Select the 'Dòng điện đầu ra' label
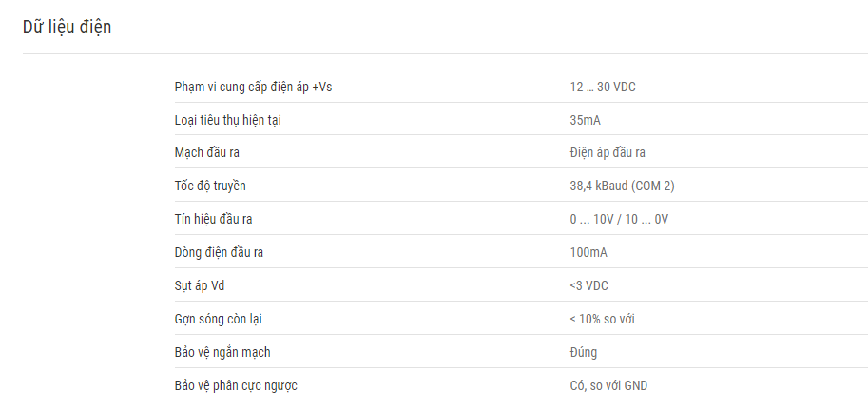The width and height of the screenshot is (868, 411). pyautogui.click(x=219, y=252)
